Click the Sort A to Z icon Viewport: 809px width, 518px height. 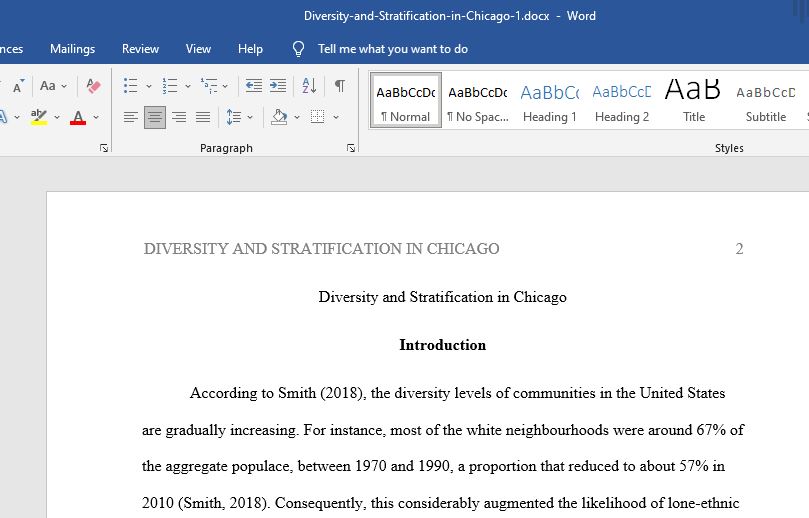309,86
